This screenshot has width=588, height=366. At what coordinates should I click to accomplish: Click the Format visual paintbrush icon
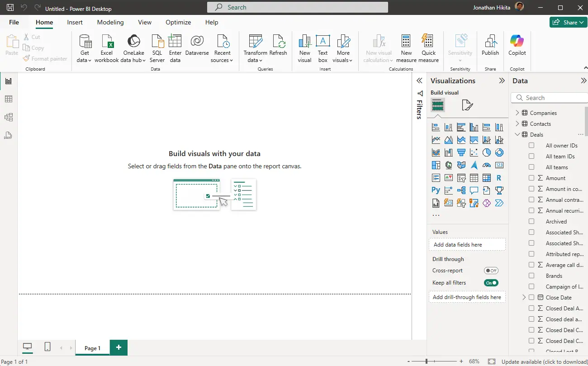[467, 105]
